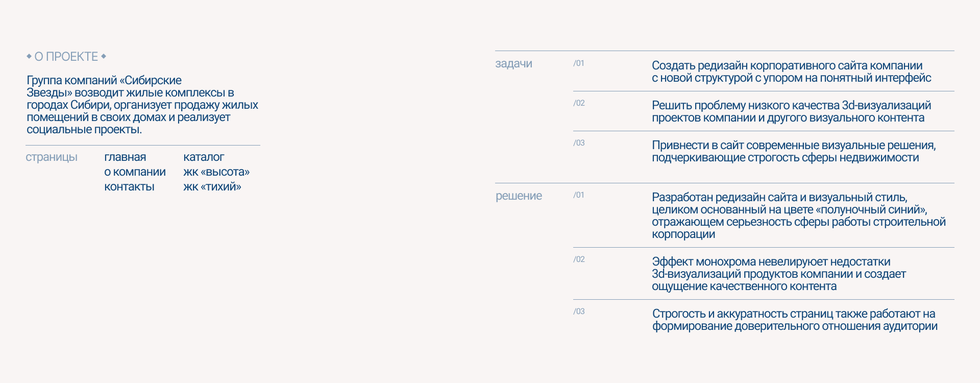Click the diamond icon after «О ПРОЕКТЕ»
980x383 pixels.
(104, 56)
